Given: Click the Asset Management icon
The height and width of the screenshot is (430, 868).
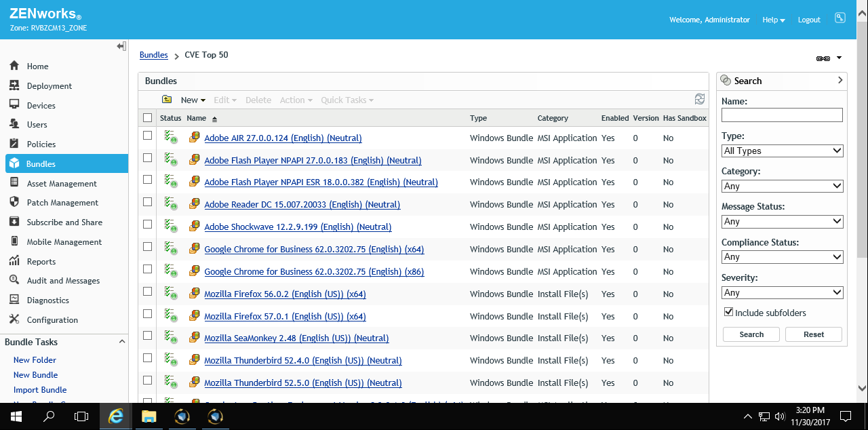Looking at the screenshot, I should 14,183.
